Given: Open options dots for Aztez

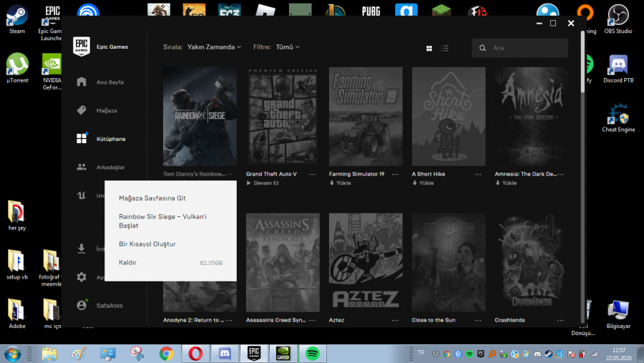Looking at the screenshot, I should (x=395, y=320).
